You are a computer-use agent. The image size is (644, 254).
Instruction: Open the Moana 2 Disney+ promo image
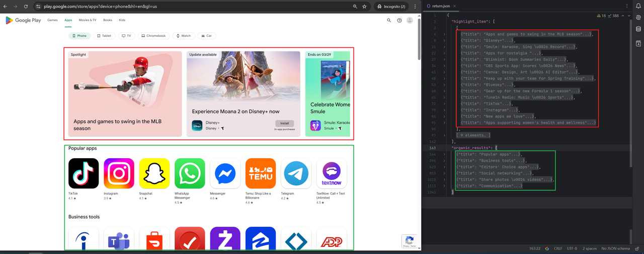tap(244, 77)
